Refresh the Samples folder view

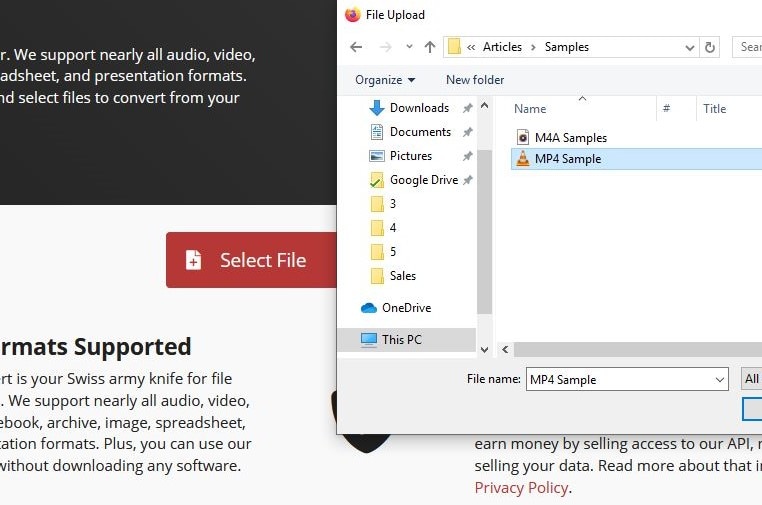coord(710,47)
